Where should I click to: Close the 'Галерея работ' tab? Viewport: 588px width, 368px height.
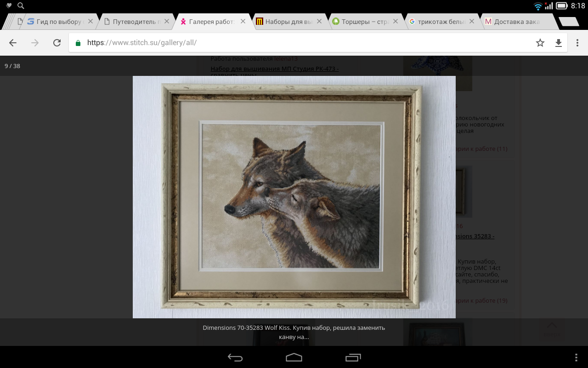point(243,21)
